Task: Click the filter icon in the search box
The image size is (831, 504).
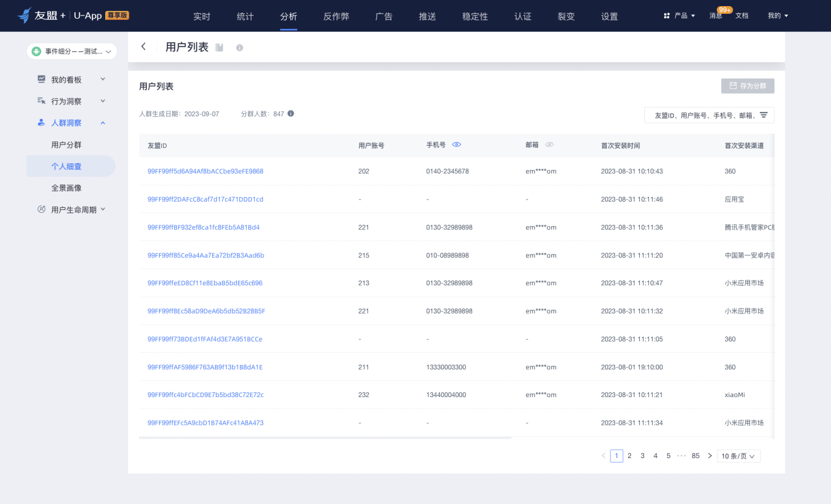Action: tap(763, 115)
